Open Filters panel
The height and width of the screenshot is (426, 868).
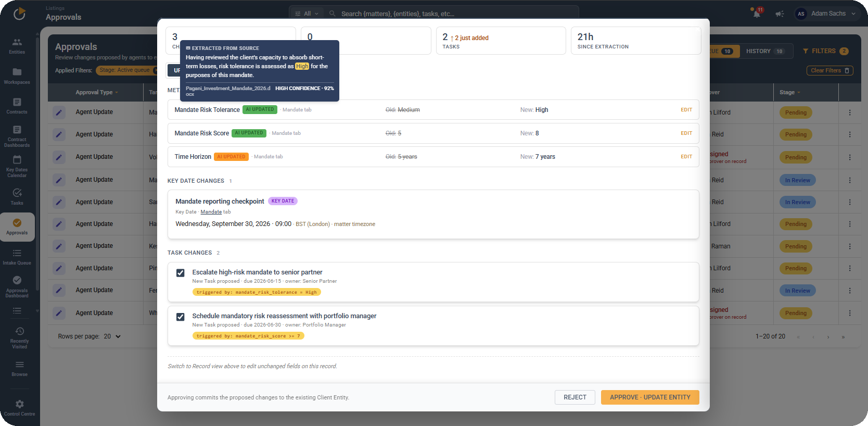pyautogui.click(x=825, y=51)
